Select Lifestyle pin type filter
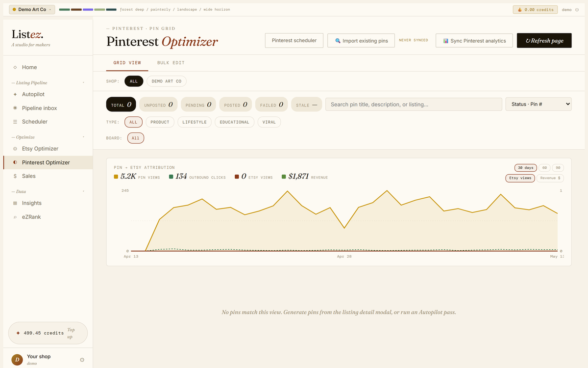This screenshot has height=368, width=588. pos(195,122)
